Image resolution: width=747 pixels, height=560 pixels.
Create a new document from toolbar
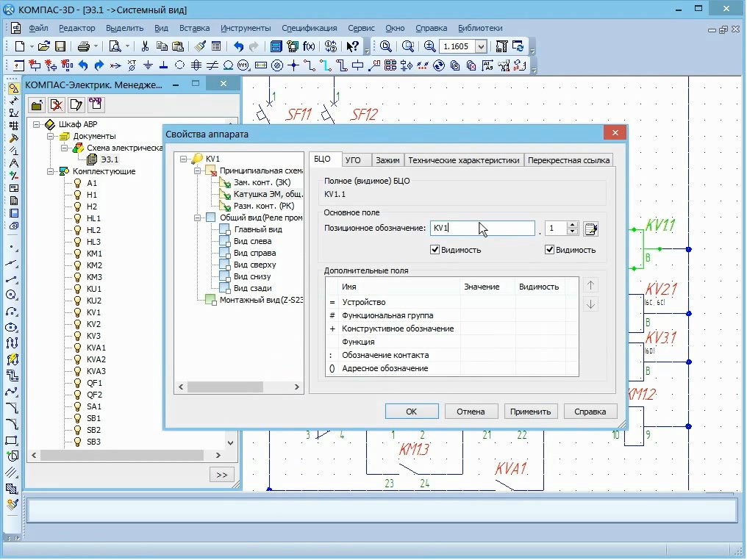pos(20,46)
